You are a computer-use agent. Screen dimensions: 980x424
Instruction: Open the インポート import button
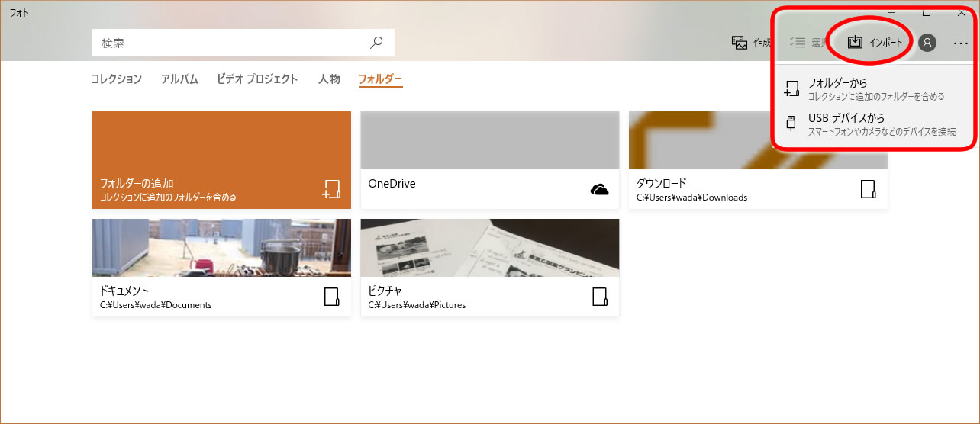click(x=875, y=42)
